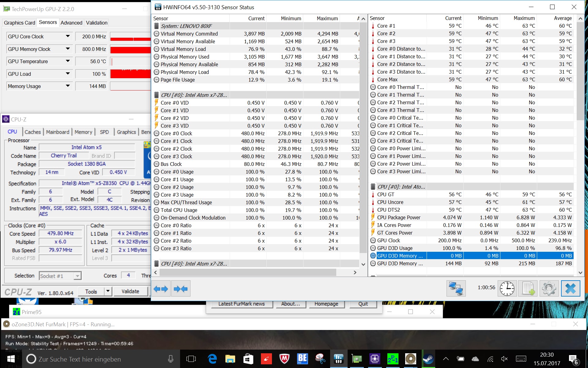Click FurMark About button
Viewport: 588px width, 368px height.
290,304
